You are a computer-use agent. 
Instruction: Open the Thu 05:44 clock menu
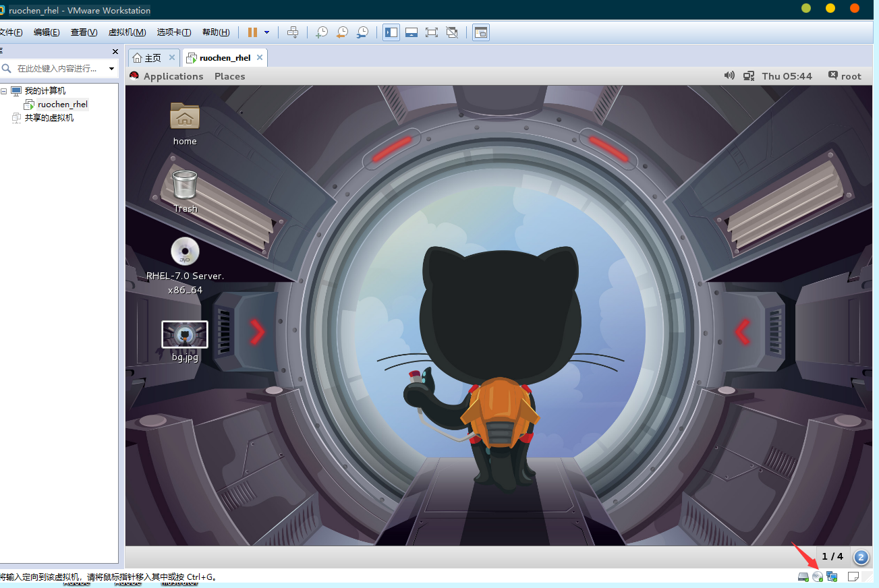(x=787, y=76)
